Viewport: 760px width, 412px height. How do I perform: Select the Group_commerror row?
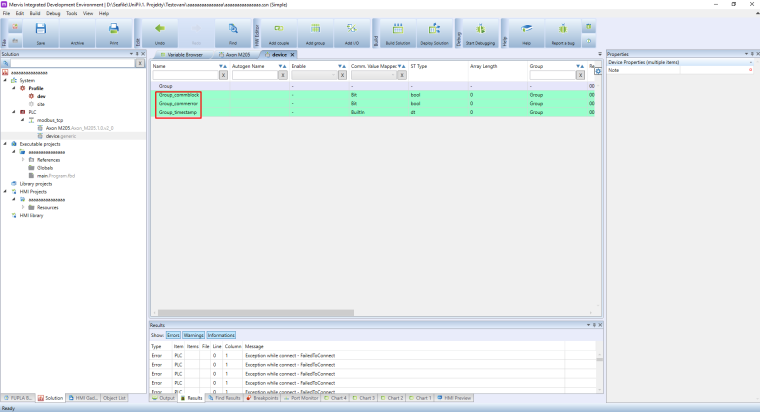(x=178, y=103)
